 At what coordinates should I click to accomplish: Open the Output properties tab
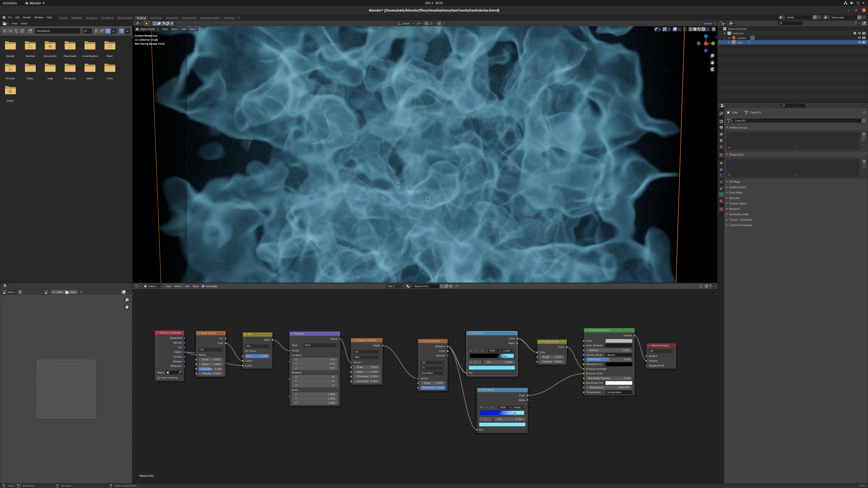721,128
